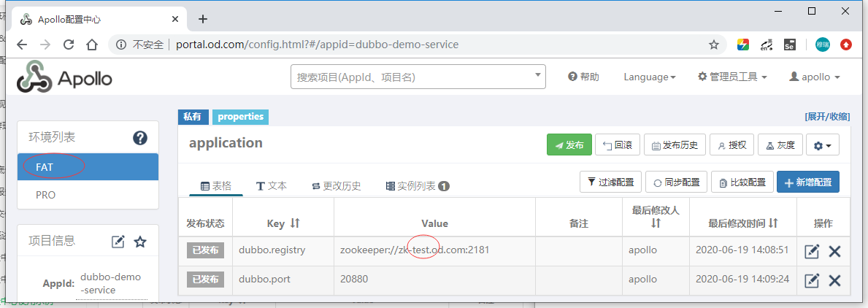The height and width of the screenshot is (308, 868).
Task: Click the Se extension icon
Action: coord(789,45)
